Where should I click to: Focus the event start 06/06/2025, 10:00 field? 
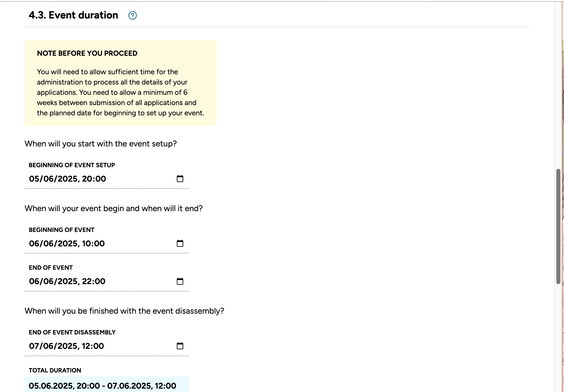(x=67, y=244)
